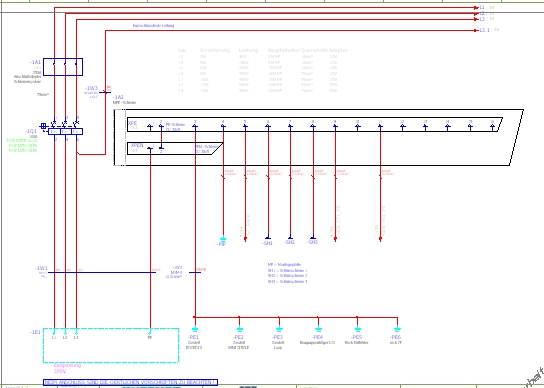544x388 pixels.
Task: Select XPE terminal number 16
Action: click(493, 126)
